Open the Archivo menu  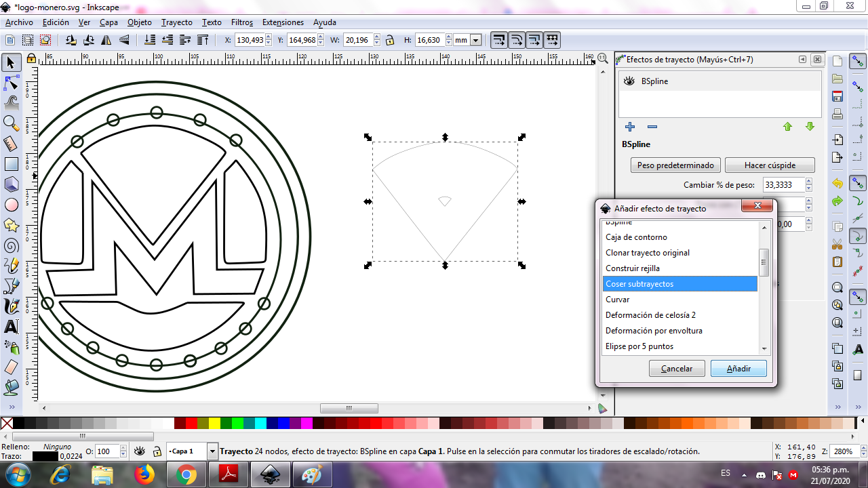19,22
